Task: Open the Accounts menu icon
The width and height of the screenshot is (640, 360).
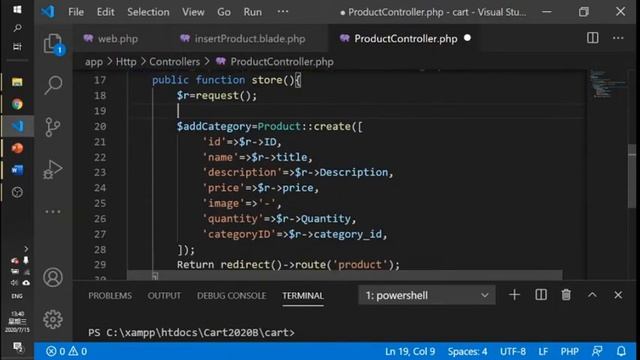Action: (53, 278)
